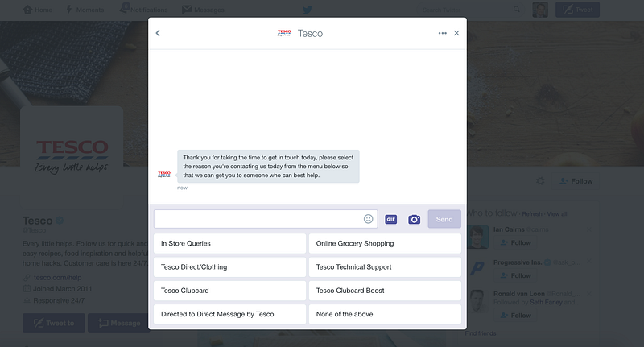
Task: Open Messages in the top navigation
Action: coord(204,10)
